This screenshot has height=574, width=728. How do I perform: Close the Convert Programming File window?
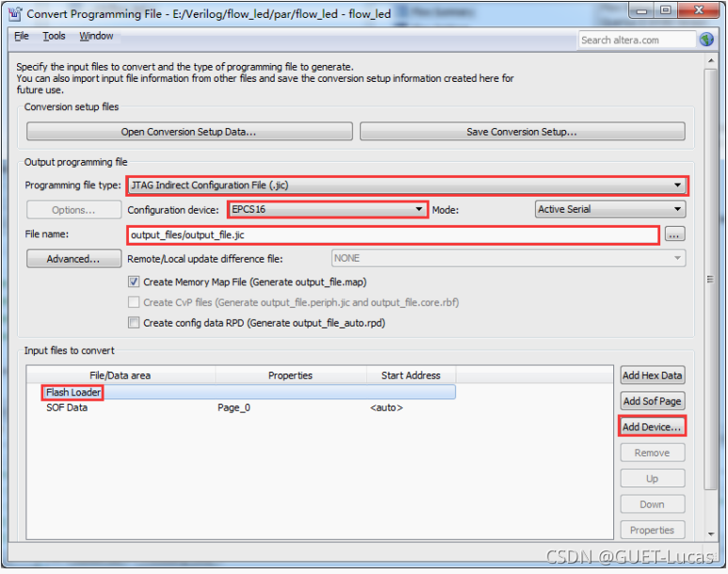point(699,10)
